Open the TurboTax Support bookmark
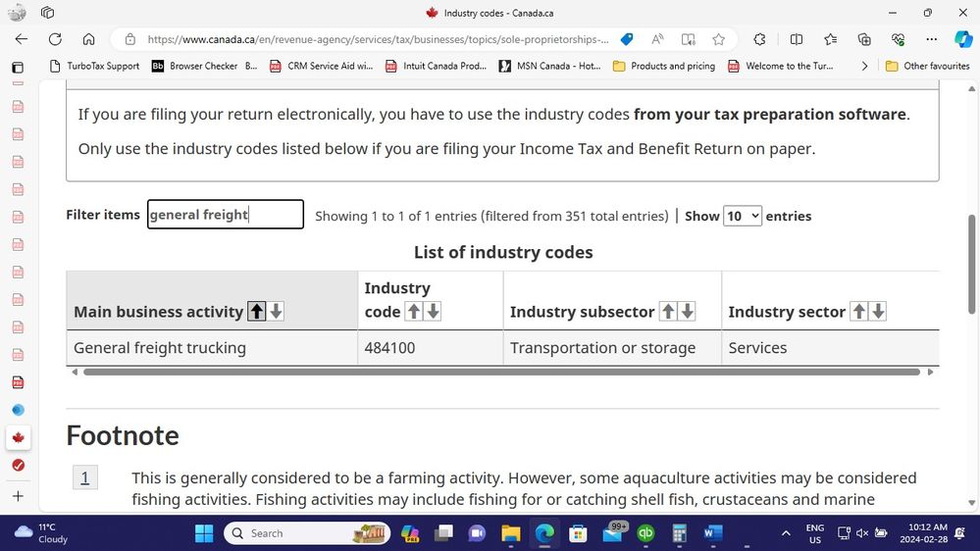This screenshot has height=551, width=980. pyautogui.click(x=94, y=66)
